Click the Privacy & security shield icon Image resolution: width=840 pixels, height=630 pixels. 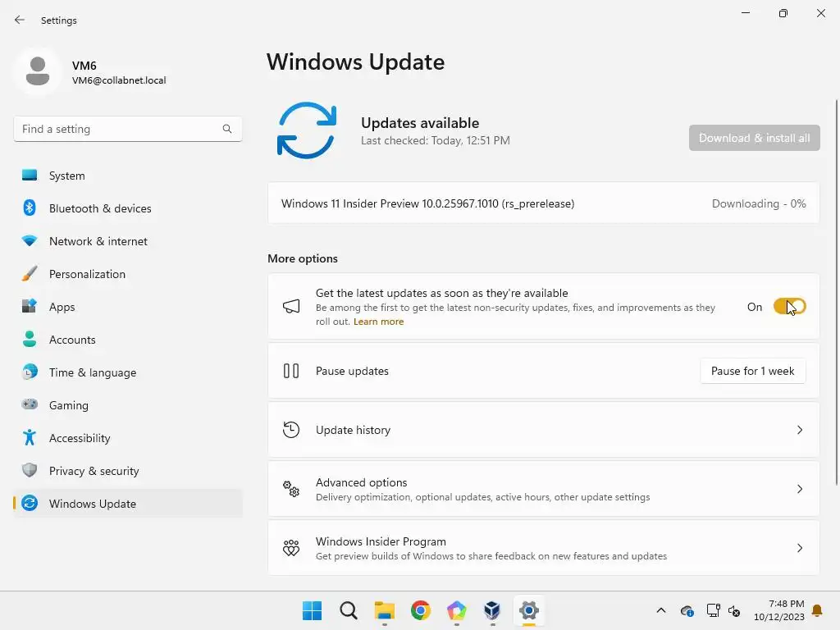coord(30,470)
